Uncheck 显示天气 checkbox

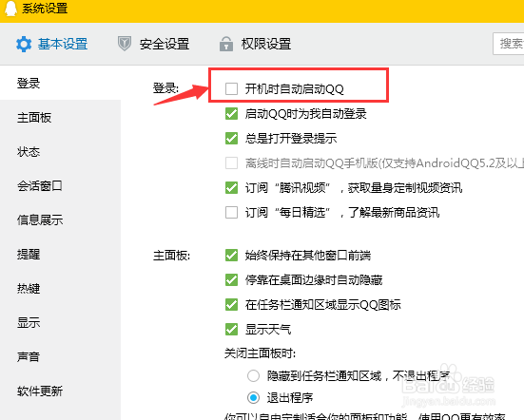pyautogui.click(x=231, y=329)
